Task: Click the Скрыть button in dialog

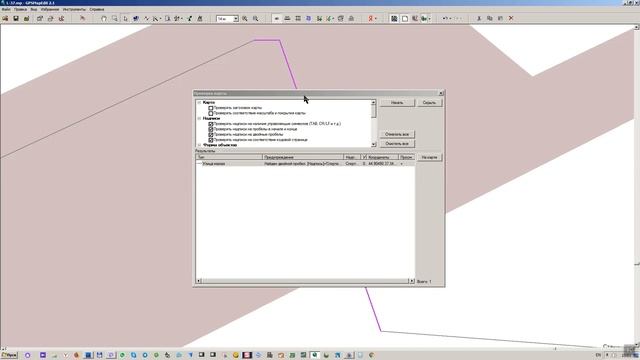Action: coord(429,103)
